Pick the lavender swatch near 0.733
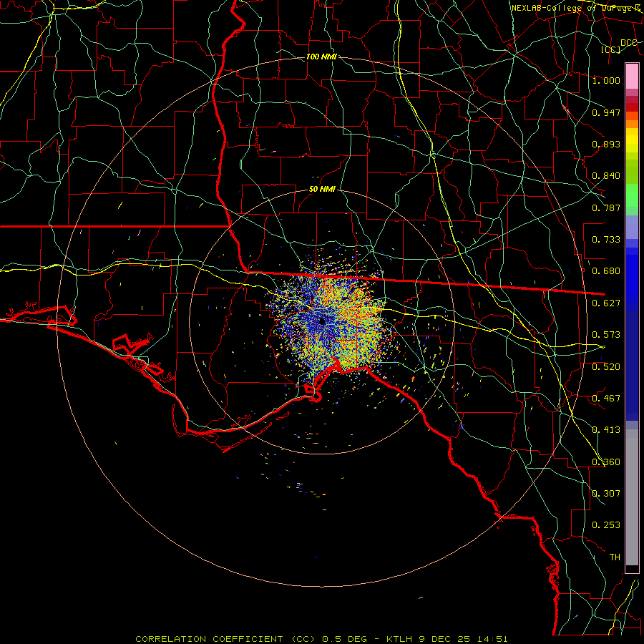The height and width of the screenshot is (644, 644). (632, 228)
